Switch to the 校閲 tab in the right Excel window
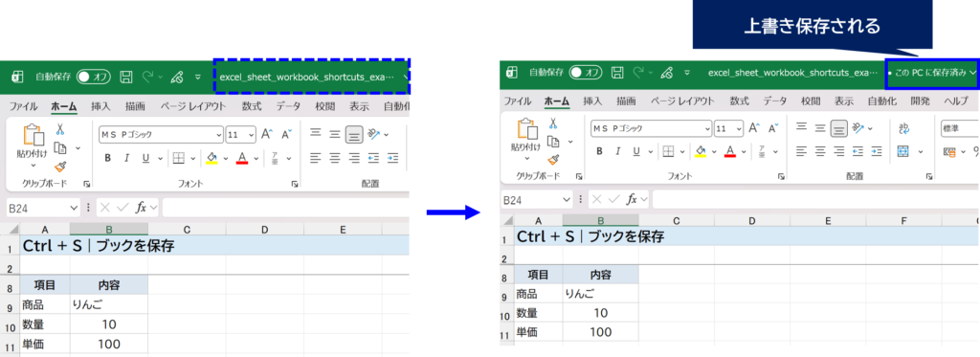980x357 pixels. [x=811, y=100]
